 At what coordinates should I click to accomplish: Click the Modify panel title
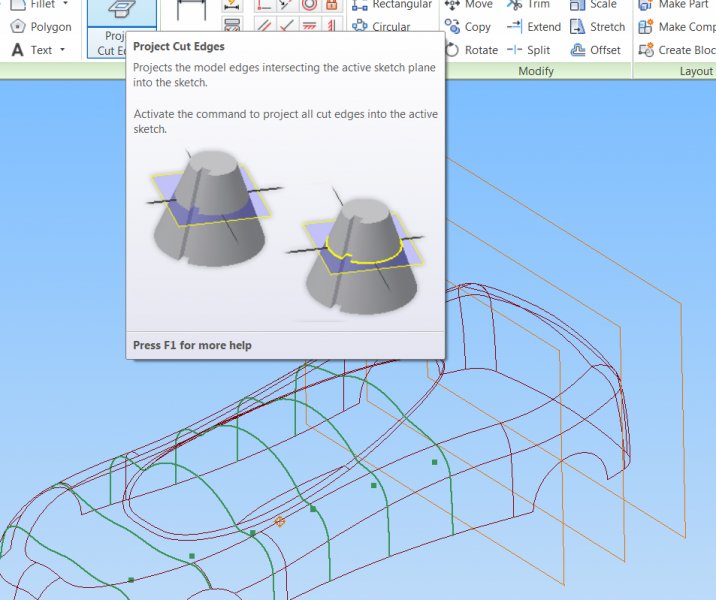click(536, 72)
